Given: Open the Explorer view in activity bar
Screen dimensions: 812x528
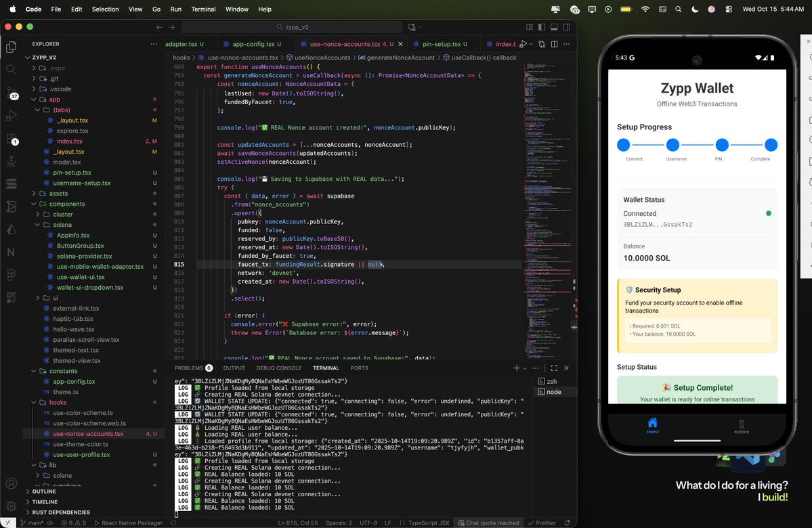Looking at the screenshot, I should point(11,47).
